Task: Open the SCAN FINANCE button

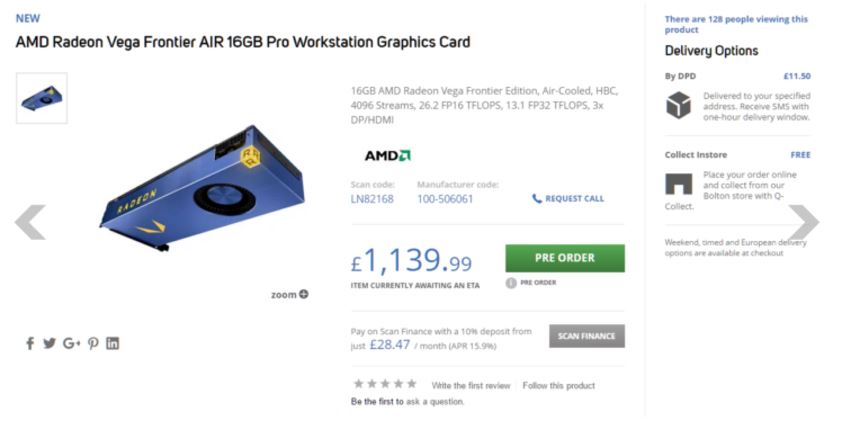Action: click(587, 336)
